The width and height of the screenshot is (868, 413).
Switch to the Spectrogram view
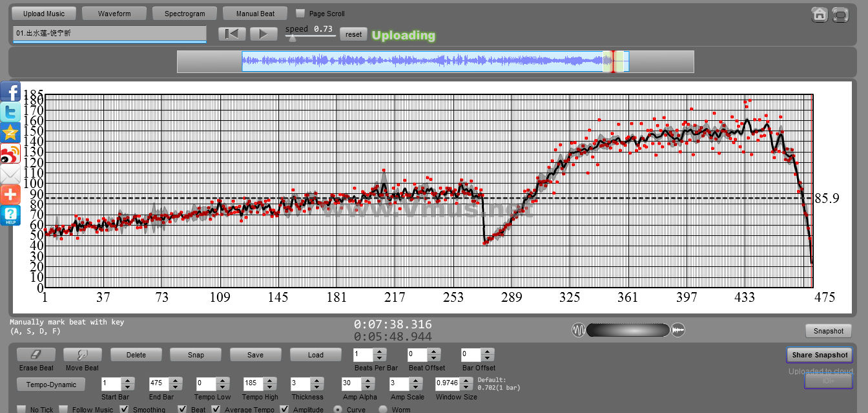[x=185, y=14]
